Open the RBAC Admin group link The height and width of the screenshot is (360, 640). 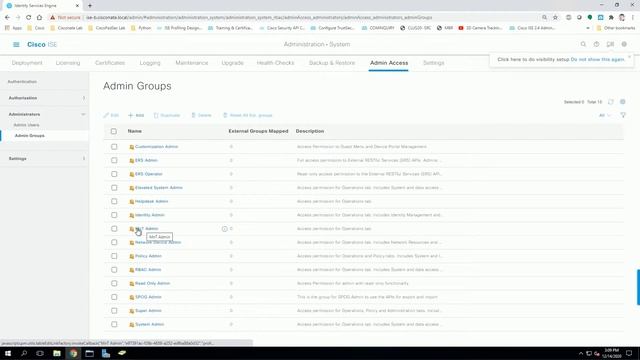click(148, 270)
